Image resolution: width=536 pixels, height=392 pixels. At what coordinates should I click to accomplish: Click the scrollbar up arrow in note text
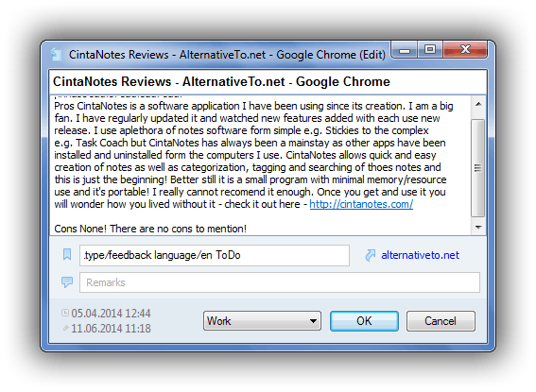pyautogui.click(x=478, y=104)
